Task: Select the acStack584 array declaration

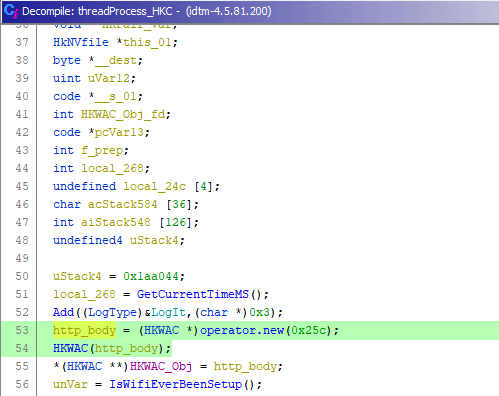Action: point(122,204)
